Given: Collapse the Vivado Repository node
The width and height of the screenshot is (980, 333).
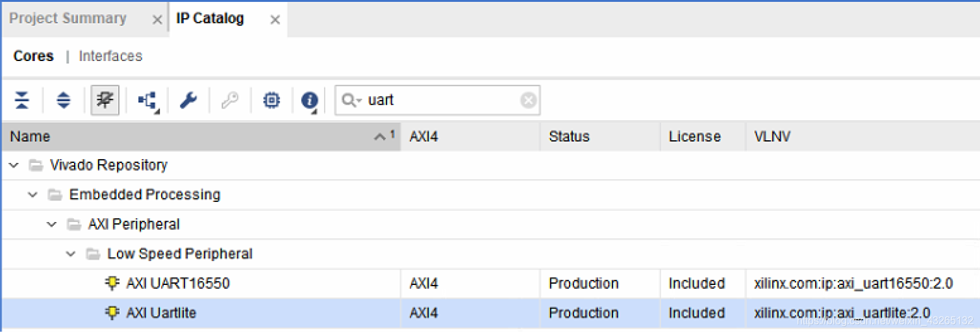Looking at the screenshot, I should click(13, 166).
